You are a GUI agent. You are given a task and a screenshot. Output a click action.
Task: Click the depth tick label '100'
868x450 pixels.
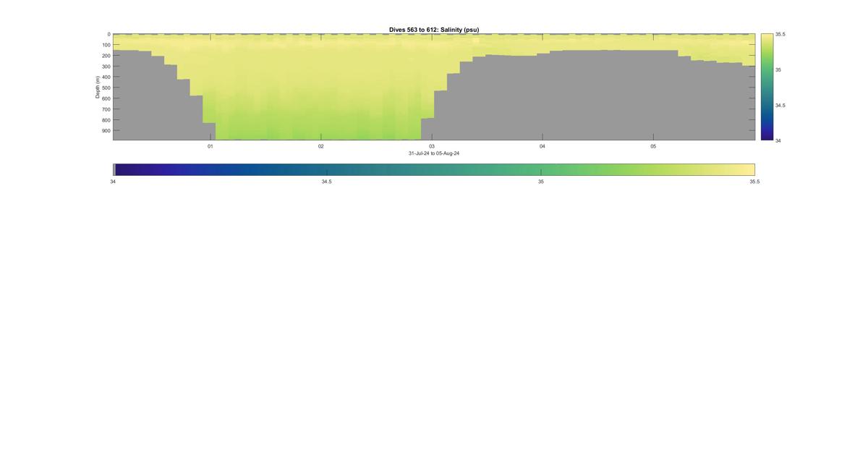pyautogui.click(x=106, y=45)
